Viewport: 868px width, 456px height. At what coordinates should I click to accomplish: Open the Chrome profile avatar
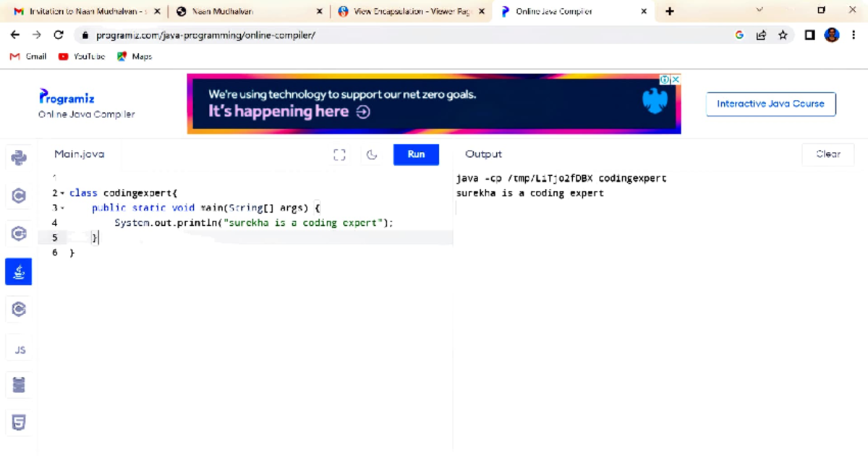click(x=832, y=35)
